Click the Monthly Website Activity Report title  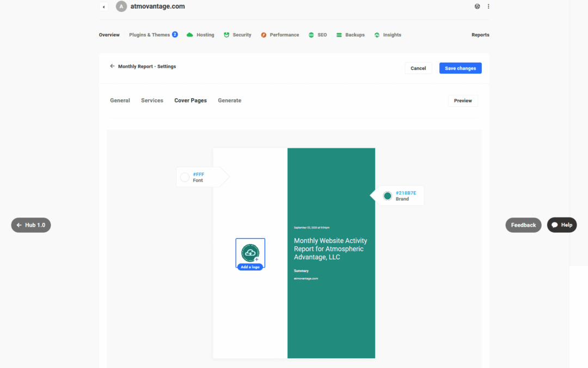[330, 249]
